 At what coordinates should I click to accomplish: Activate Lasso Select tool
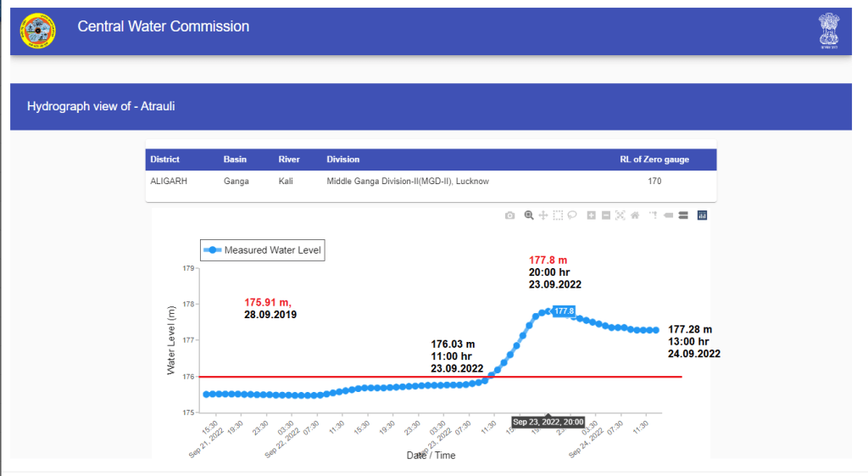coord(572,216)
